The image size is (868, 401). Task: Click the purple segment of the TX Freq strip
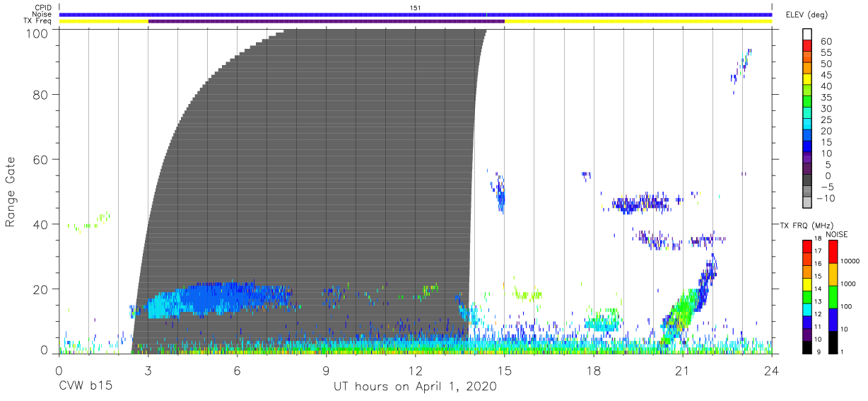point(327,21)
